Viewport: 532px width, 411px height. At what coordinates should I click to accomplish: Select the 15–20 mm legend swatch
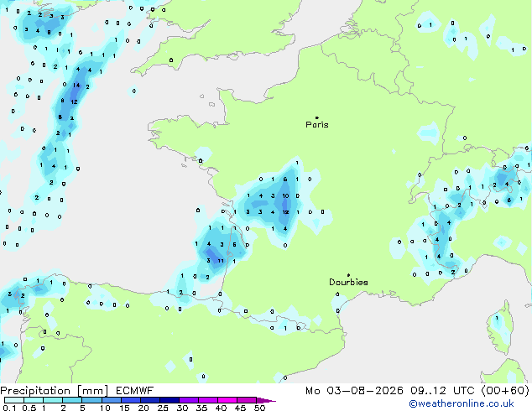(x=130, y=400)
